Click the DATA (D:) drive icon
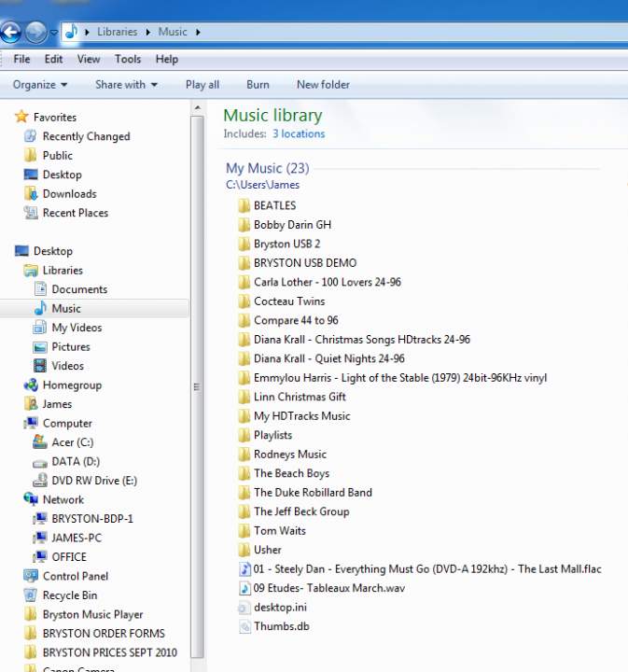628x672 pixels. [x=40, y=462]
